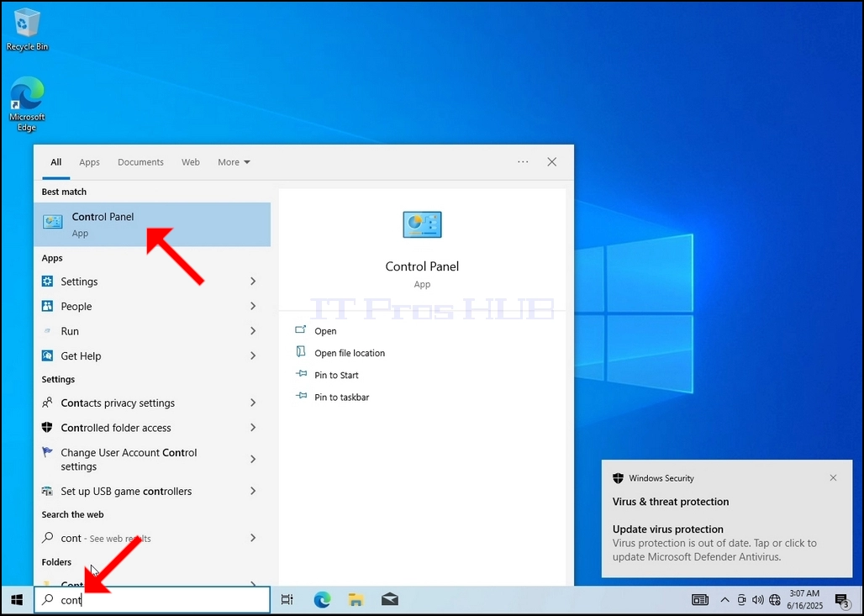Viewport: 864px width, 616px height.
Task: Show hidden tray icons chevron
Action: point(725,600)
